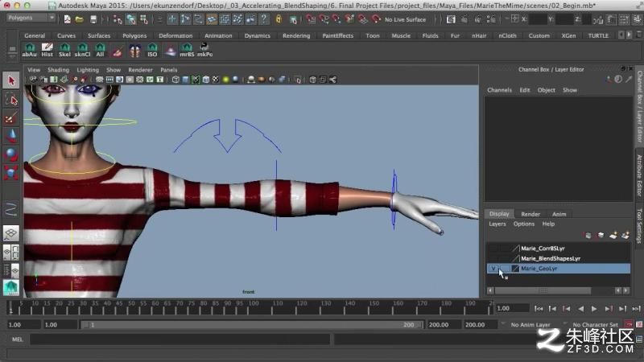Screen dimensions: 644x362
Task: Click the mrBS shelf button
Action: coord(187,50)
